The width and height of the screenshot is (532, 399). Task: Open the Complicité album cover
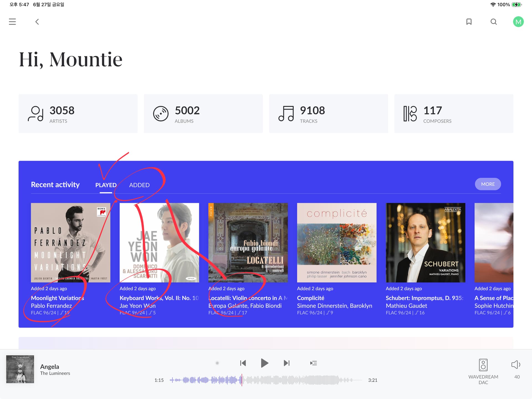(337, 243)
